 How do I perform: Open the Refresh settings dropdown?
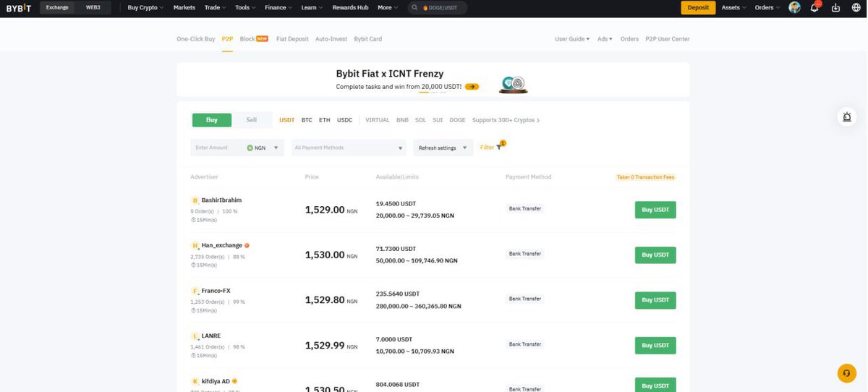pyautogui.click(x=443, y=148)
